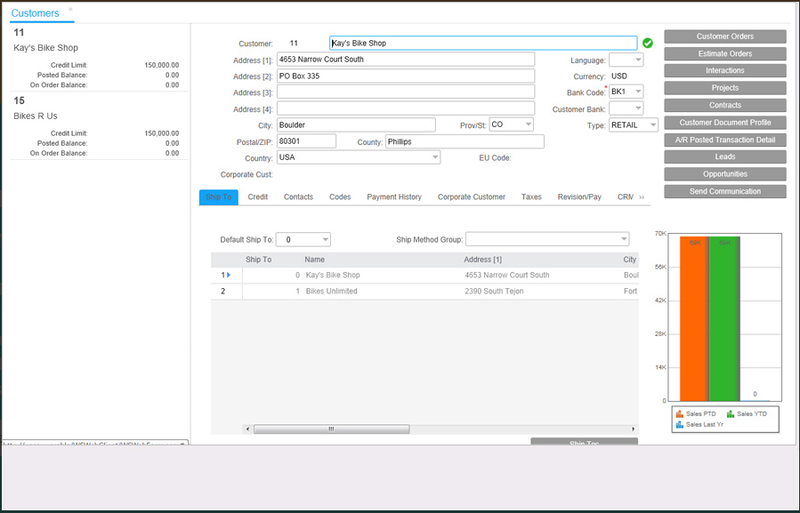Image resolution: width=800 pixels, height=513 pixels.
Task: Switch to the Payment History tab
Action: (394, 197)
